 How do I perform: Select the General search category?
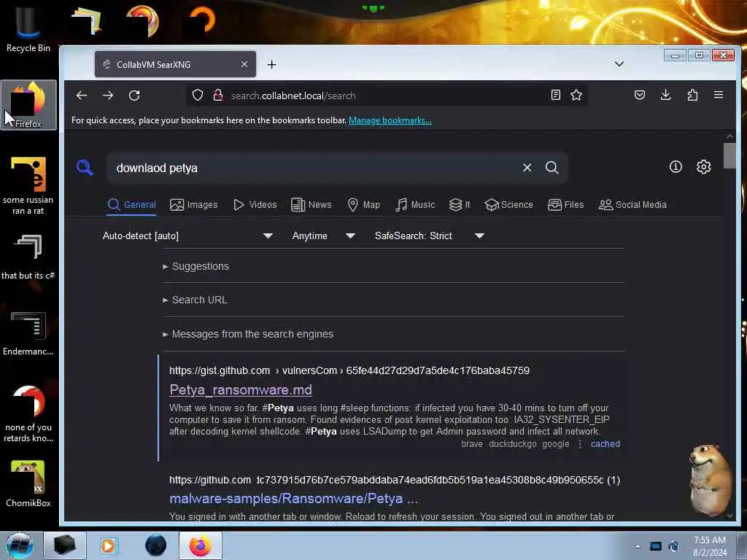(131, 205)
